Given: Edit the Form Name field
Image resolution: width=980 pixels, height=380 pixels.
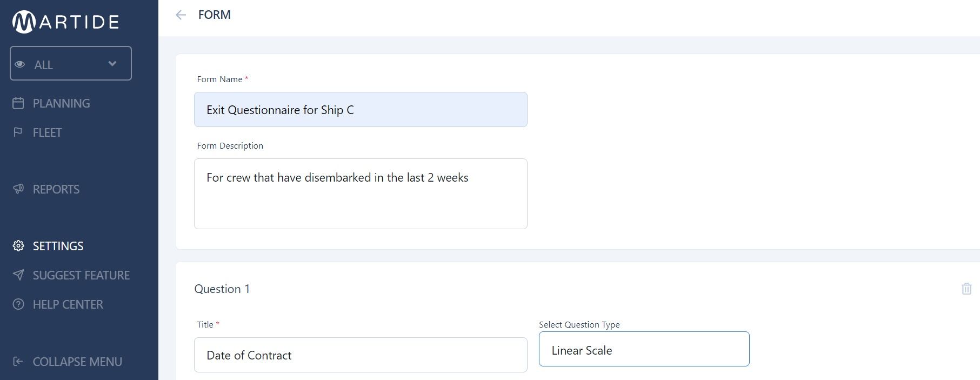Looking at the screenshot, I should tap(361, 110).
